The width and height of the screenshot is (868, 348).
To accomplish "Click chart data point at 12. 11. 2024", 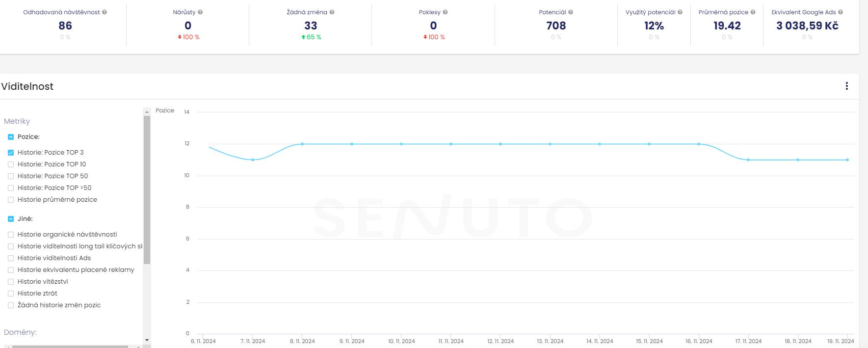I will point(500,144).
